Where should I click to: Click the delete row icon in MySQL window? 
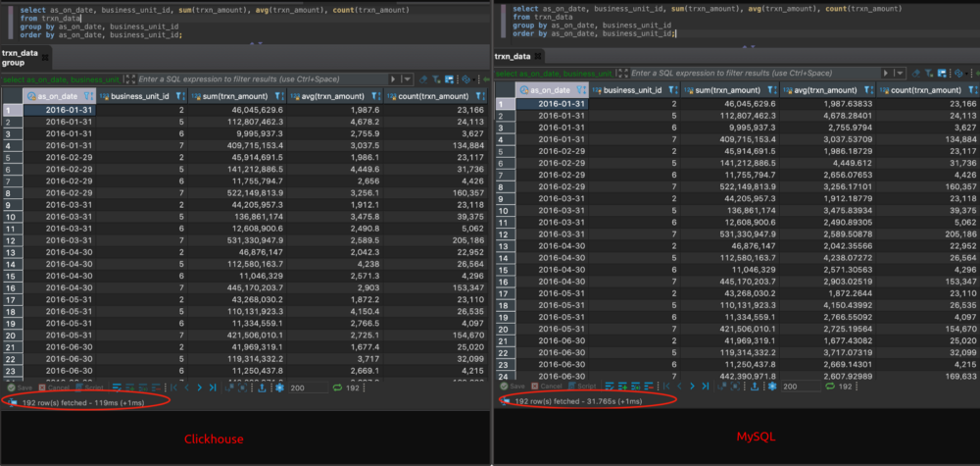click(x=649, y=386)
